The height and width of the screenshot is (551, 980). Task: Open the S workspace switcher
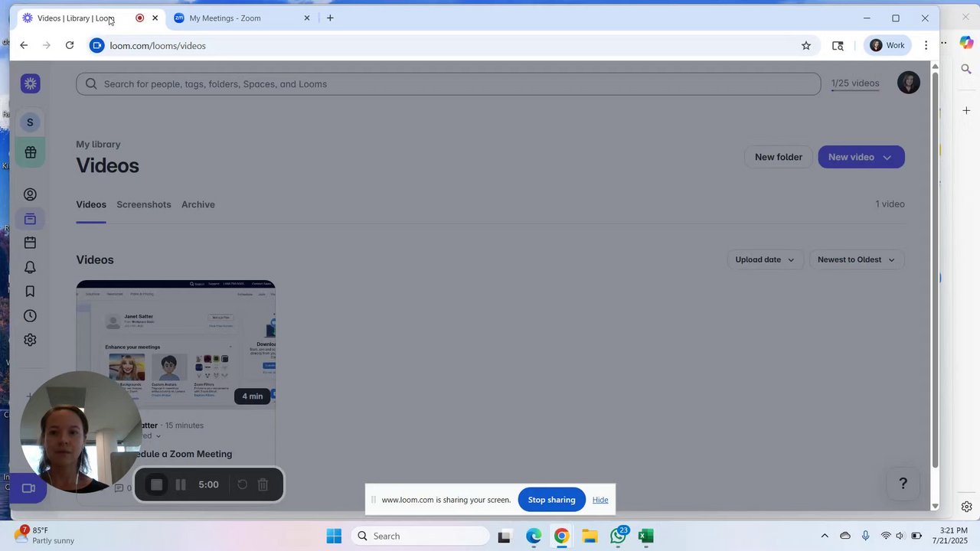point(30,122)
